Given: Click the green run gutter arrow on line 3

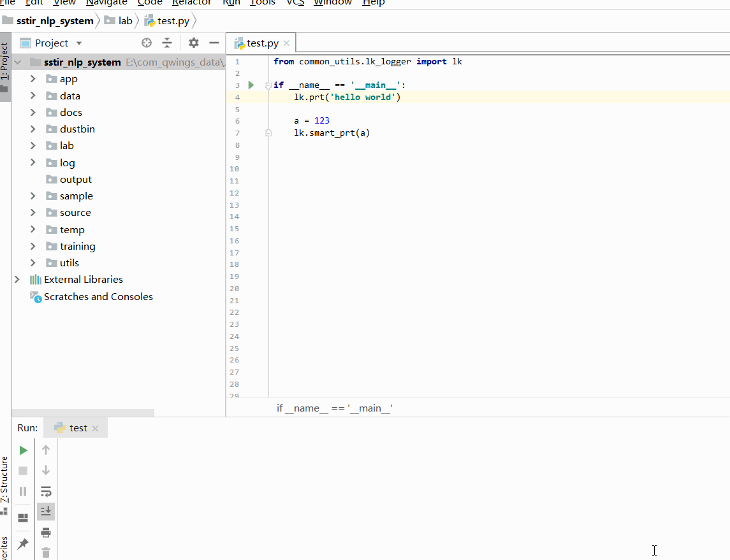Looking at the screenshot, I should click(x=251, y=85).
